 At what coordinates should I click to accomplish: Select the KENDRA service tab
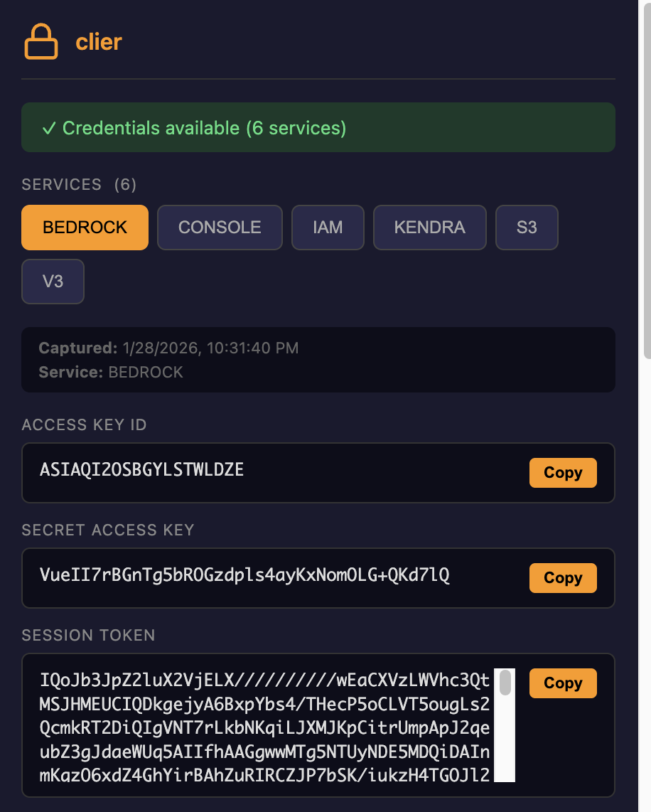point(429,228)
